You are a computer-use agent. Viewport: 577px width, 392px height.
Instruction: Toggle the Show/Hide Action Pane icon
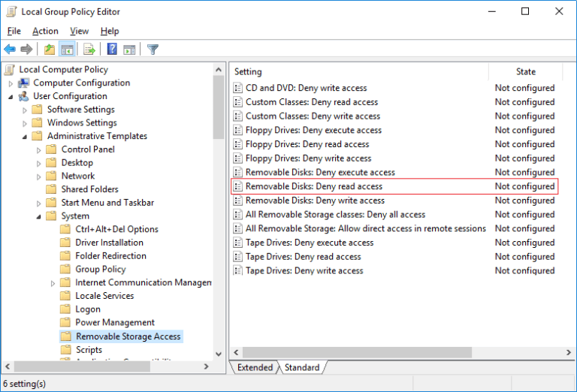pyautogui.click(x=129, y=50)
